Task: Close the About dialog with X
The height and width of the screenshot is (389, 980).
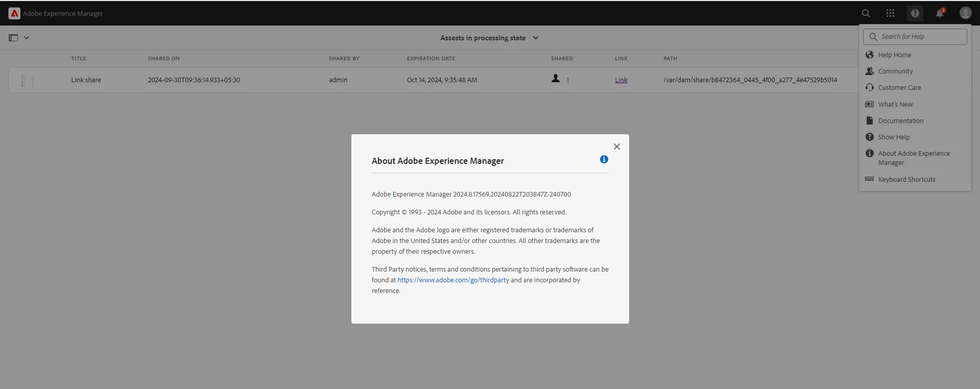Action: click(617, 147)
